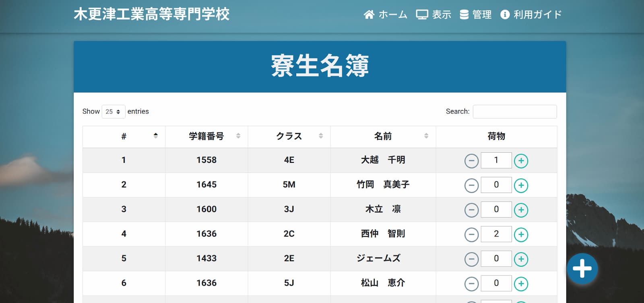644x303 pixels.
Task: Reduce luggage count for 大越 千明
Action: tap(471, 161)
